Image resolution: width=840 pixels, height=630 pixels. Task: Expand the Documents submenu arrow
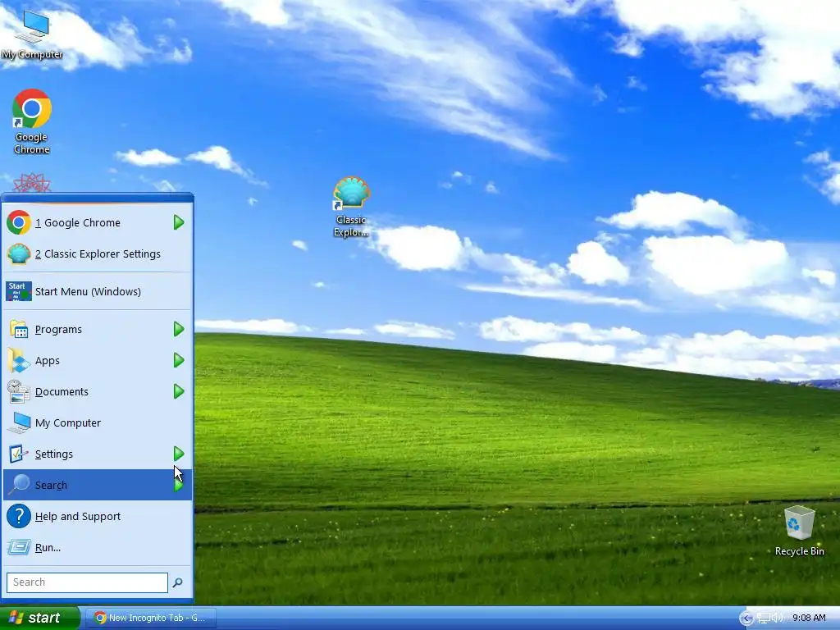tap(179, 391)
